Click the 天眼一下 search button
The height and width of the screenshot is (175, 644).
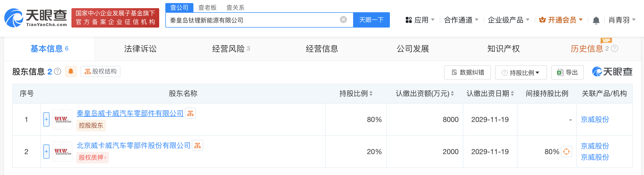(371, 20)
